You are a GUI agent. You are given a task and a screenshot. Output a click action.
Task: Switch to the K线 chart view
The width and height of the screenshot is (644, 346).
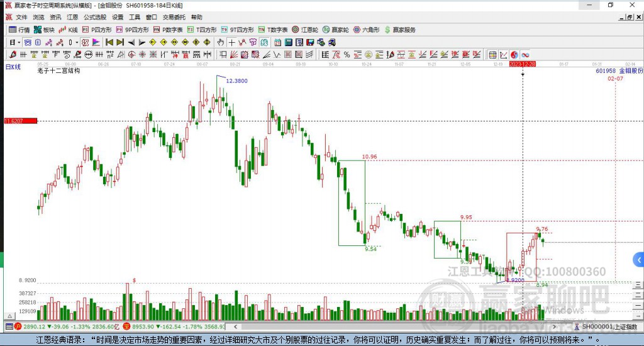click(68, 30)
